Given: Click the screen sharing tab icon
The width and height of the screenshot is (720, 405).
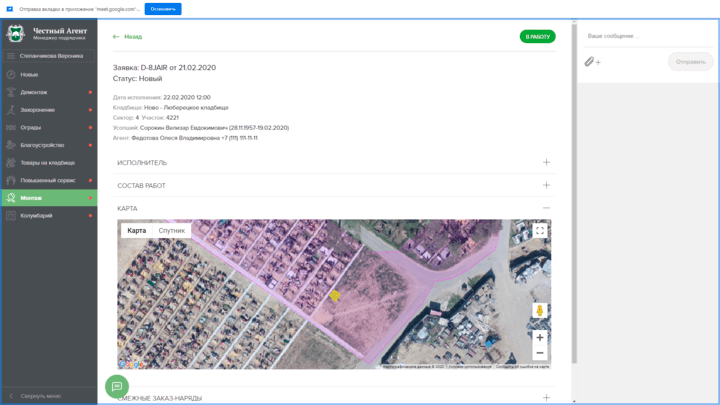Looking at the screenshot, I should click(x=10, y=9).
